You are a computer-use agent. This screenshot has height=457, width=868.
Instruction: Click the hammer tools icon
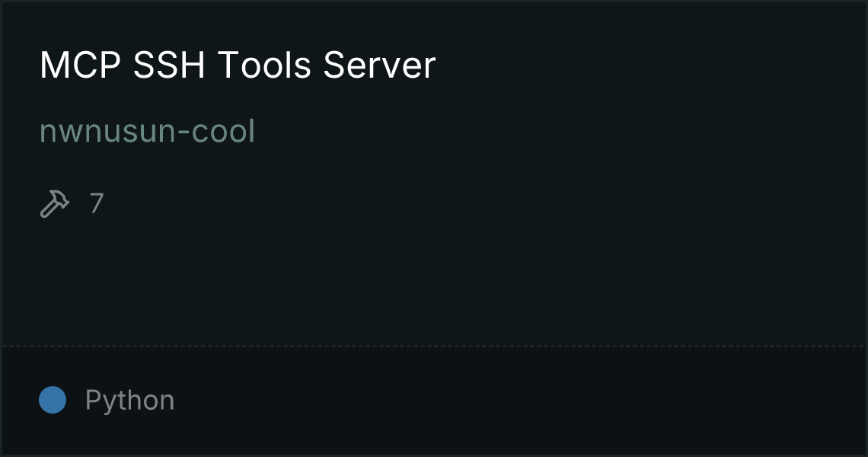(55, 203)
